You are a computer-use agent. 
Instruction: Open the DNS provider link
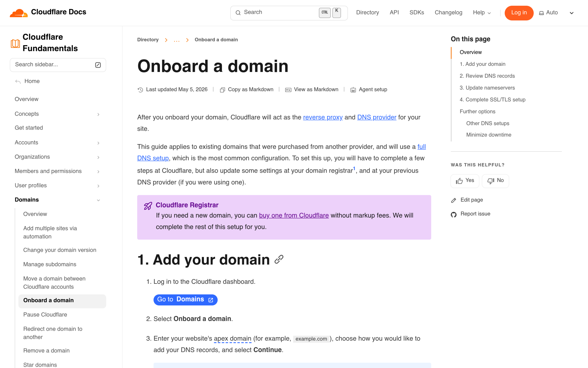pos(377,117)
